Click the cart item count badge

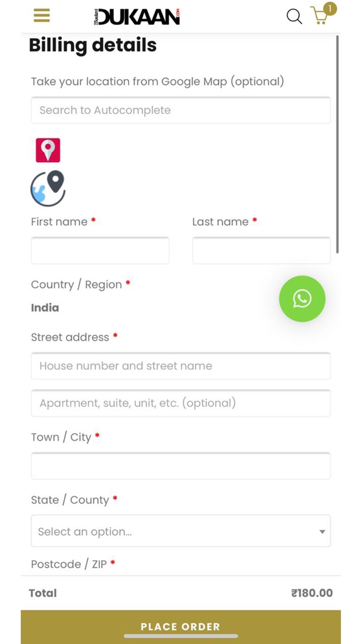330,9
